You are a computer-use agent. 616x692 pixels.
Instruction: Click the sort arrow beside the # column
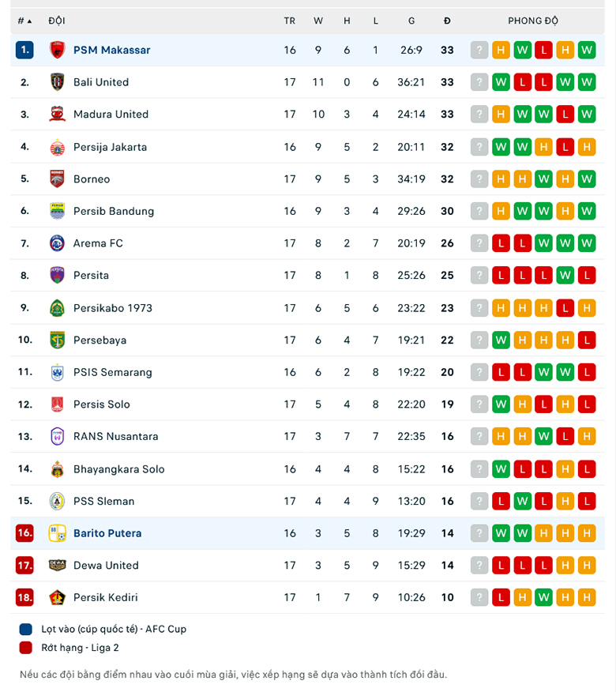[x=30, y=21]
